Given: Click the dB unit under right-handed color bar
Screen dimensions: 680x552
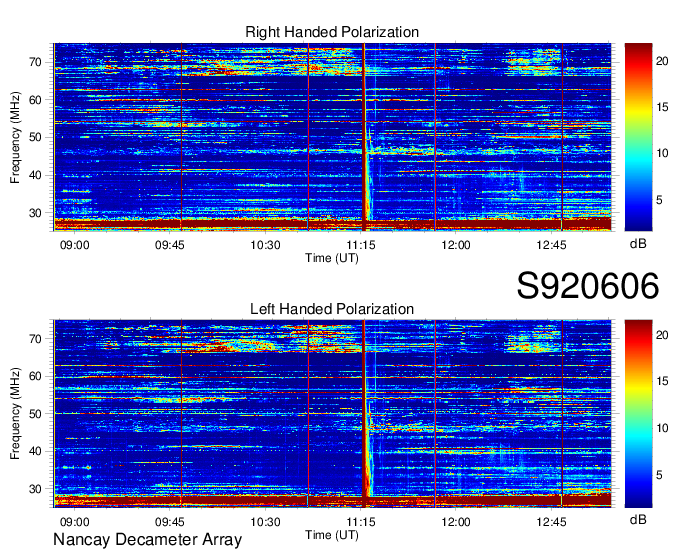Looking at the screenshot, I should (638, 244).
